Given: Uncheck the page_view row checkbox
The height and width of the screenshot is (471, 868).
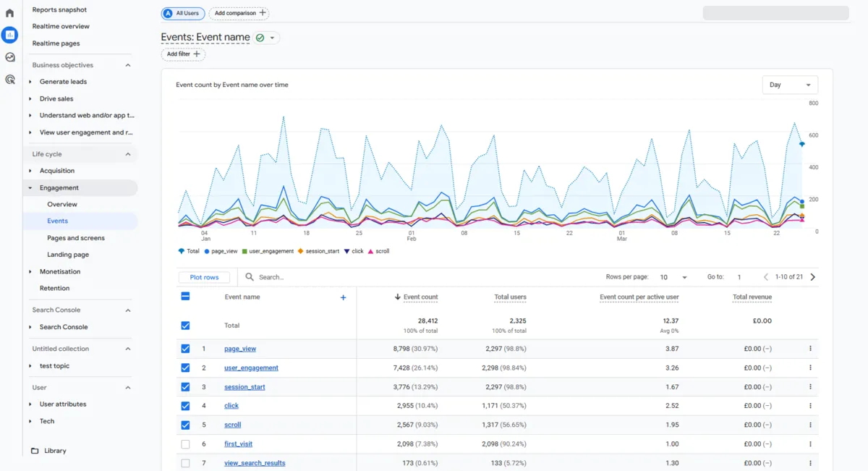Looking at the screenshot, I should click(185, 348).
